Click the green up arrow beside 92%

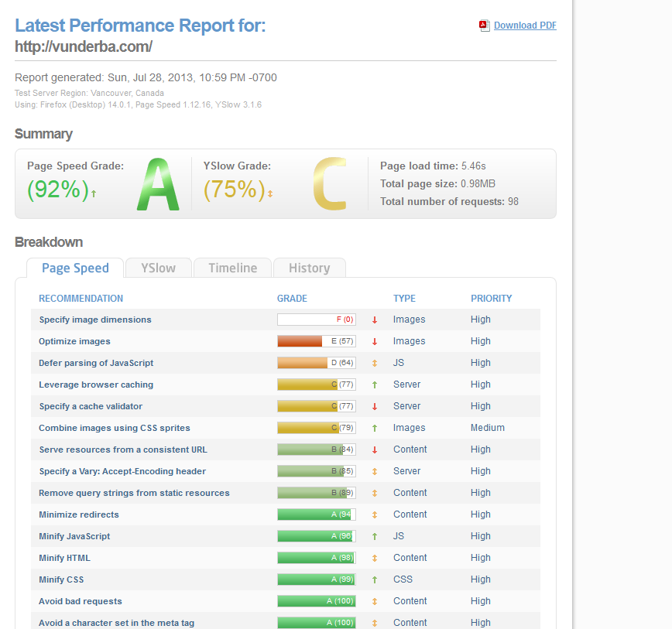pos(94,193)
